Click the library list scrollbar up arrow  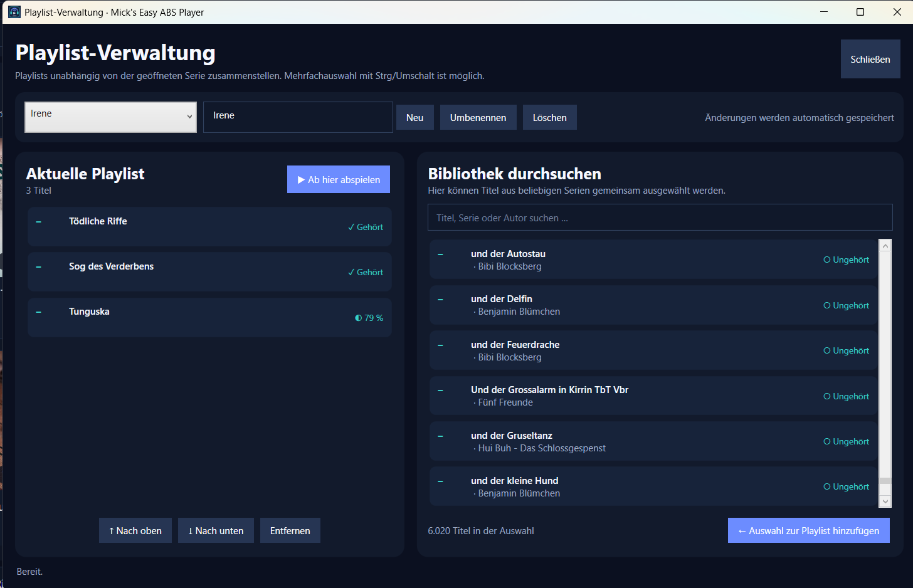(885, 245)
